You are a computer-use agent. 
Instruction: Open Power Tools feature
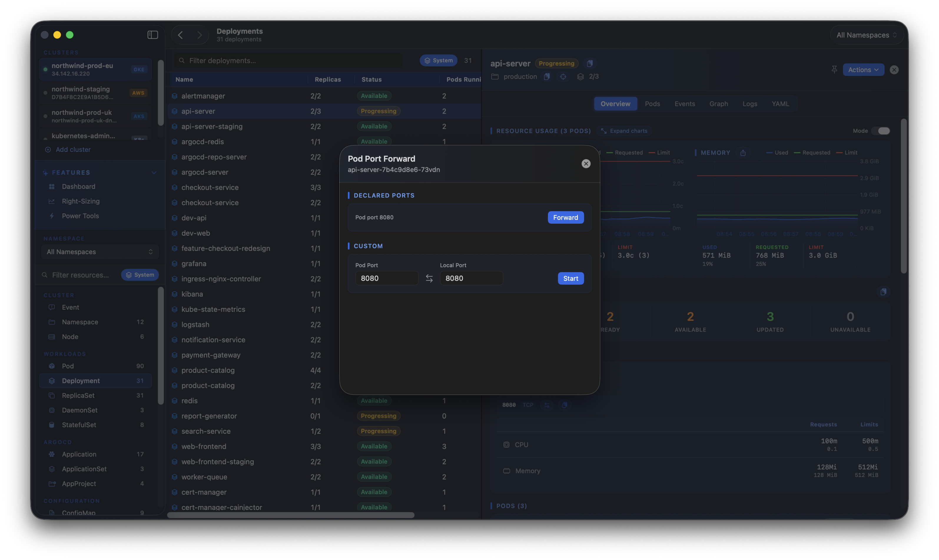80,216
